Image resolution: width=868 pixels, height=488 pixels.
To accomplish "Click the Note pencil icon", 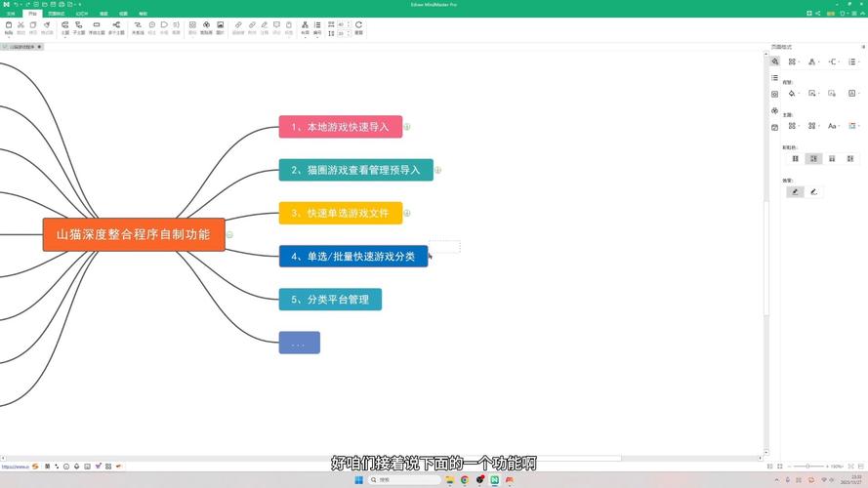I will [264, 25].
